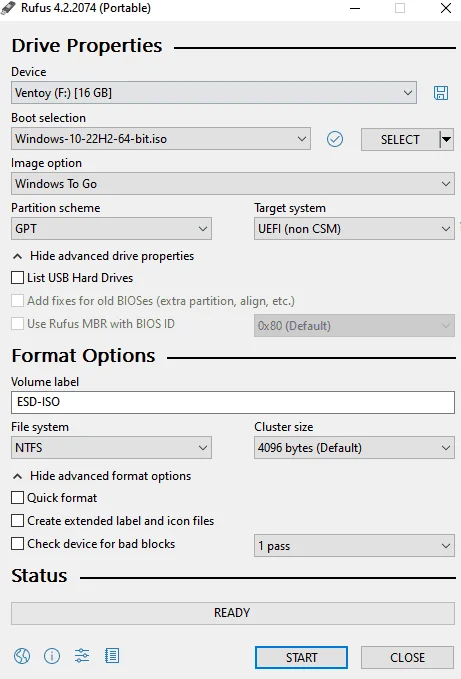The image size is (461, 679).
Task: Click the save drive image disk icon
Action: (441, 93)
